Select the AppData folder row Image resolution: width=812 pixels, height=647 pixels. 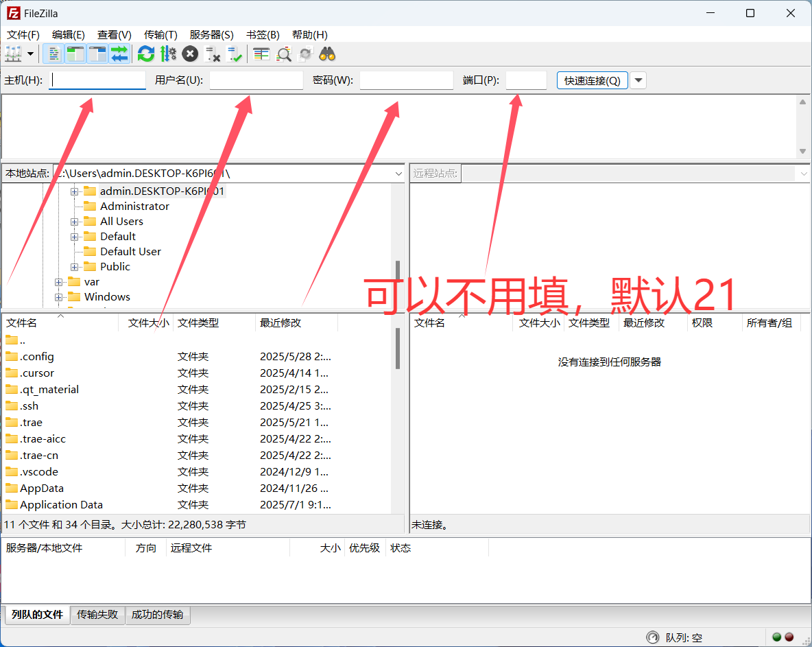pyautogui.click(x=197, y=489)
